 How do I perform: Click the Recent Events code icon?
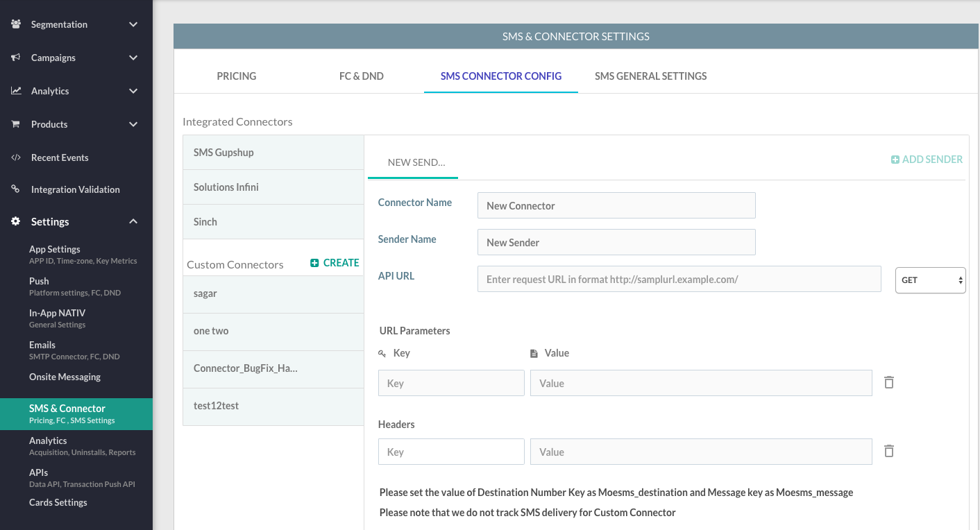16,157
